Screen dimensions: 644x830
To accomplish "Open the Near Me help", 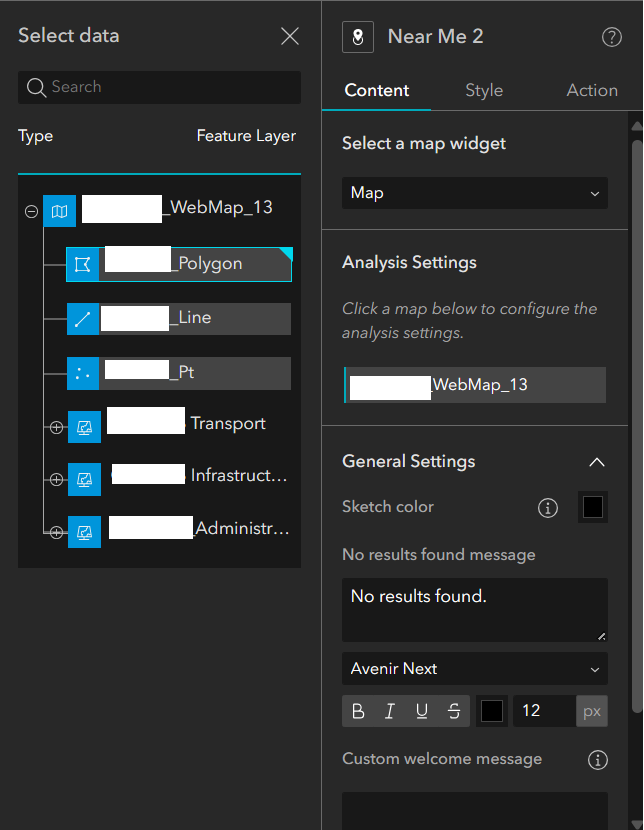I will [611, 36].
